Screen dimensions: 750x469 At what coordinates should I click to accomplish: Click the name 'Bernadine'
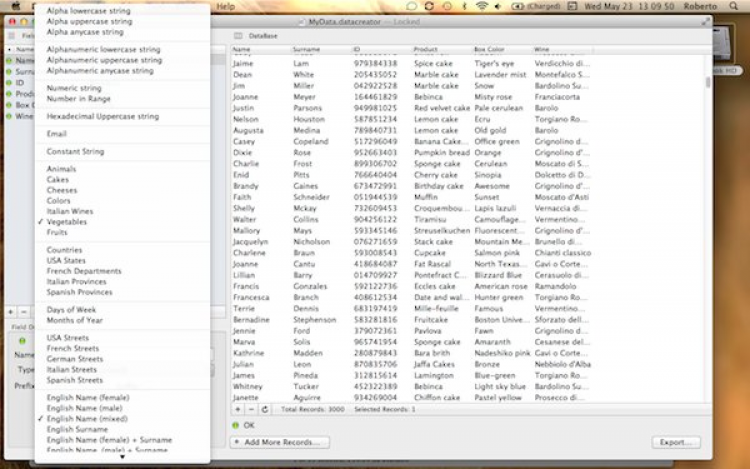pos(251,320)
